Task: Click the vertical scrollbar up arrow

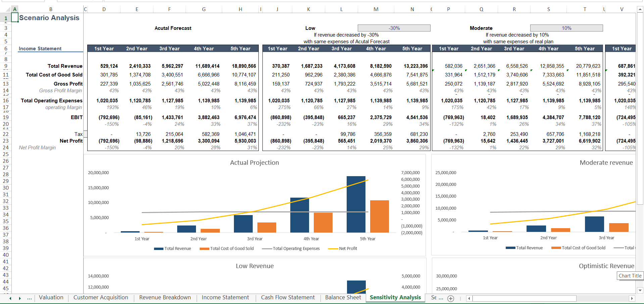Action: pos(640,10)
